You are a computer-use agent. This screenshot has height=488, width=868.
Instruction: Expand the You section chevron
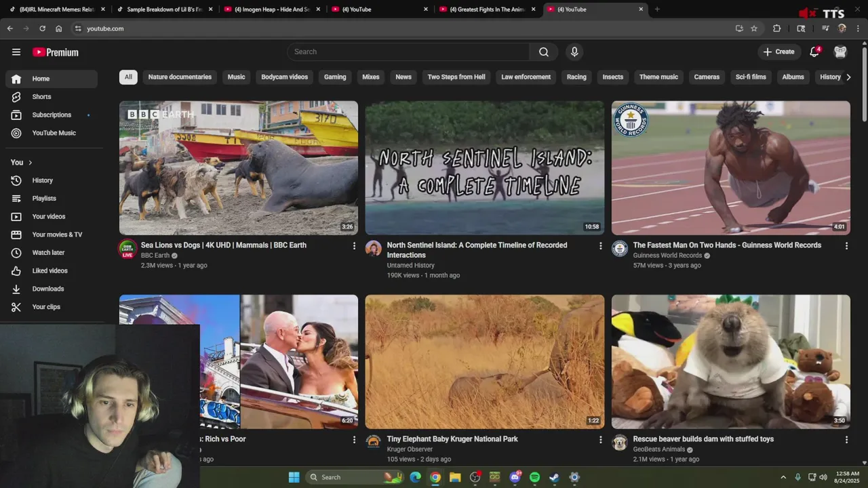click(30, 163)
